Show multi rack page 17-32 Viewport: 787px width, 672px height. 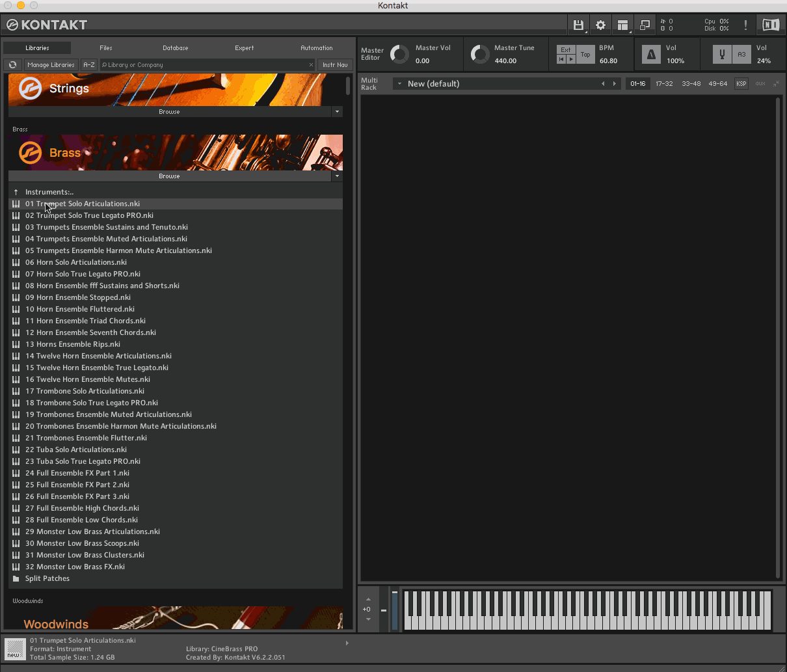point(664,84)
